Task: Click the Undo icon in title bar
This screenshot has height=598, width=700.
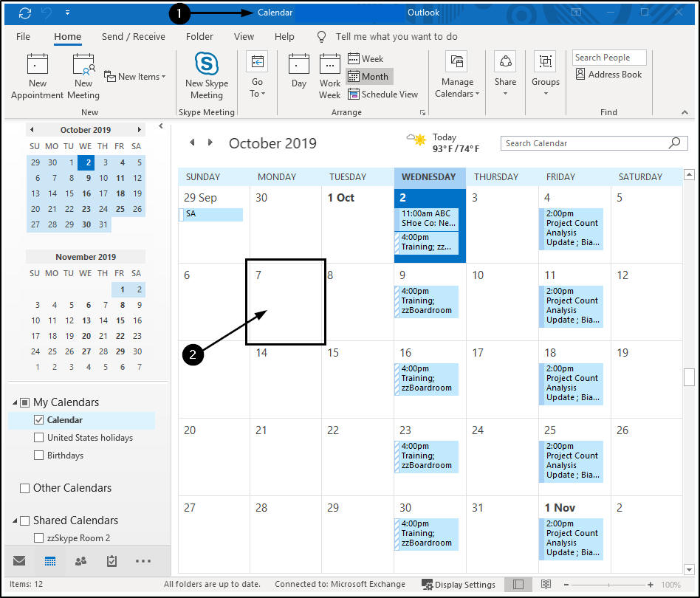Action: 47,13
